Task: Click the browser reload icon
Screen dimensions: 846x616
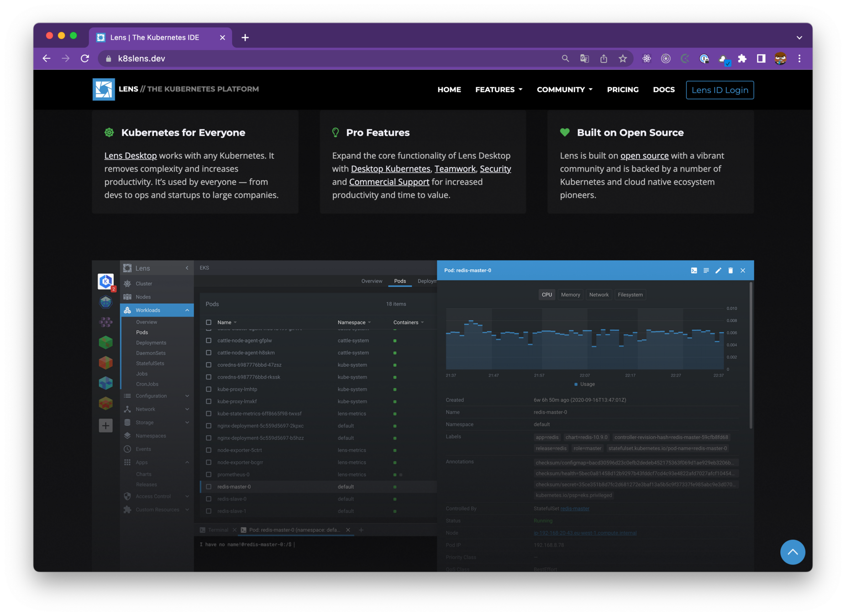Action: point(85,58)
